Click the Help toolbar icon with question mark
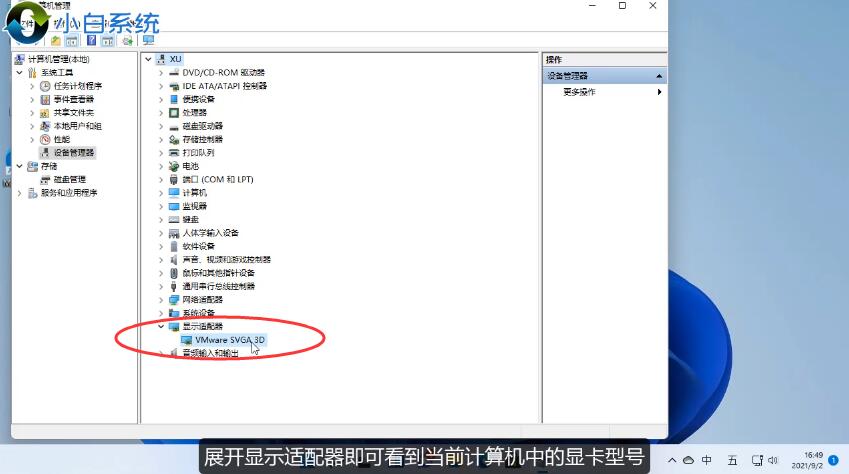Screen dimensions: 849x474 point(92,41)
